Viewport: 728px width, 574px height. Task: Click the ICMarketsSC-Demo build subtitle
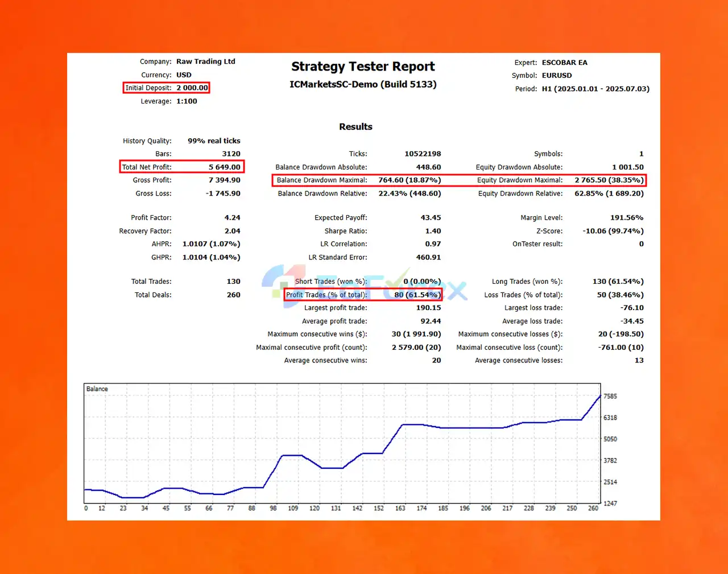click(363, 84)
